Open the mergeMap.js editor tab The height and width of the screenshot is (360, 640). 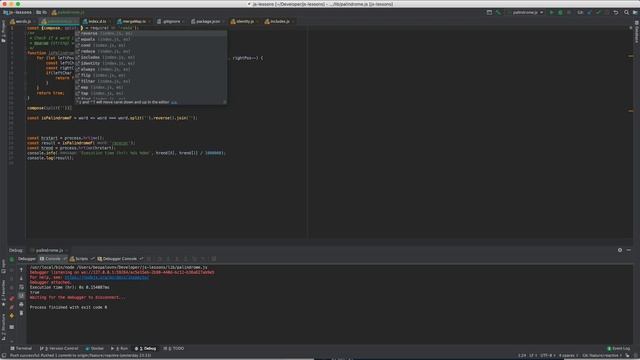click(134, 21)
